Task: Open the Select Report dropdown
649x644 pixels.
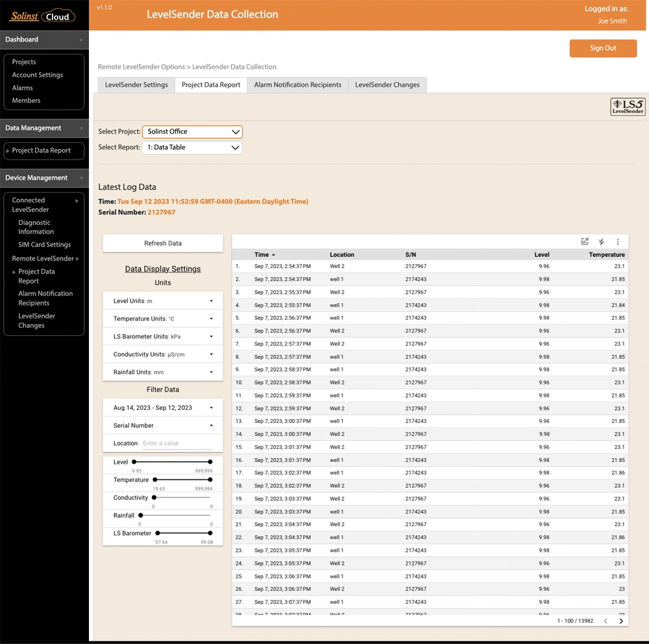Action: click(x=192, y=147)
